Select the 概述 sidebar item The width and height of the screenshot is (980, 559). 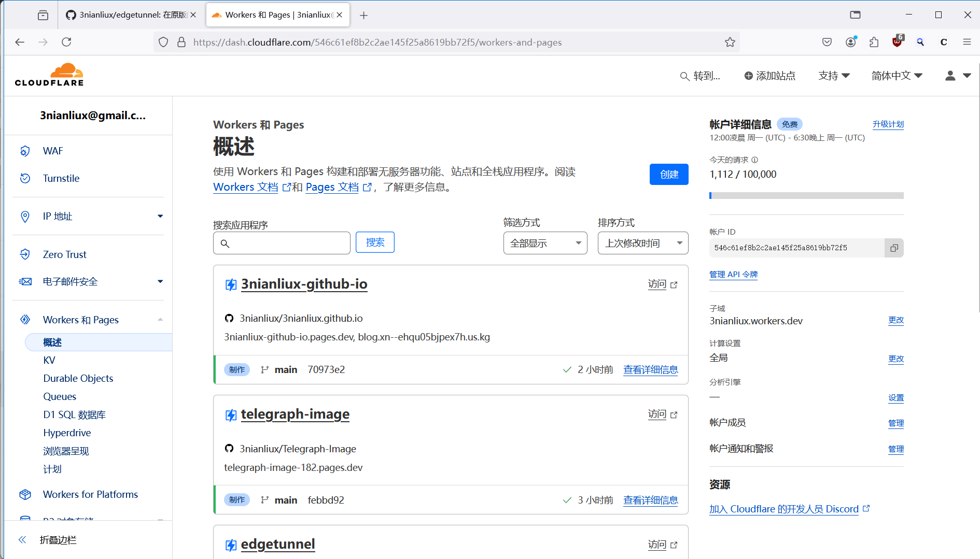coord(99,342)
